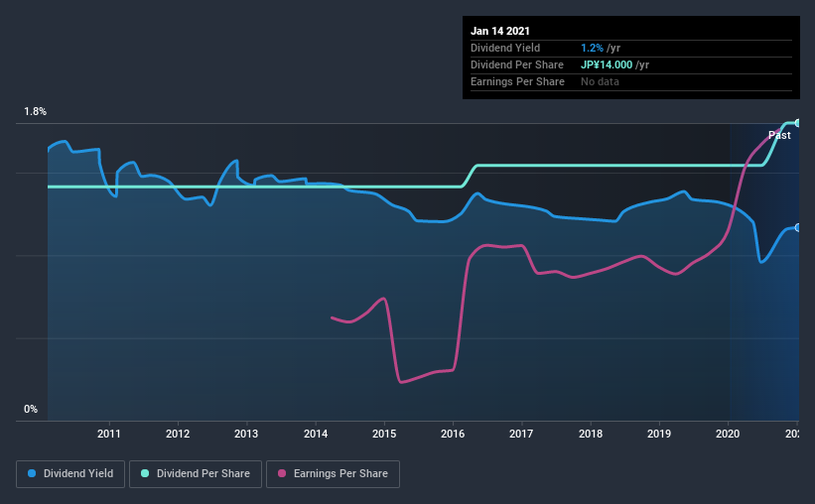Click the Jan 14 2021 tooltip date

pyautogui.click(x=500, y=31)
